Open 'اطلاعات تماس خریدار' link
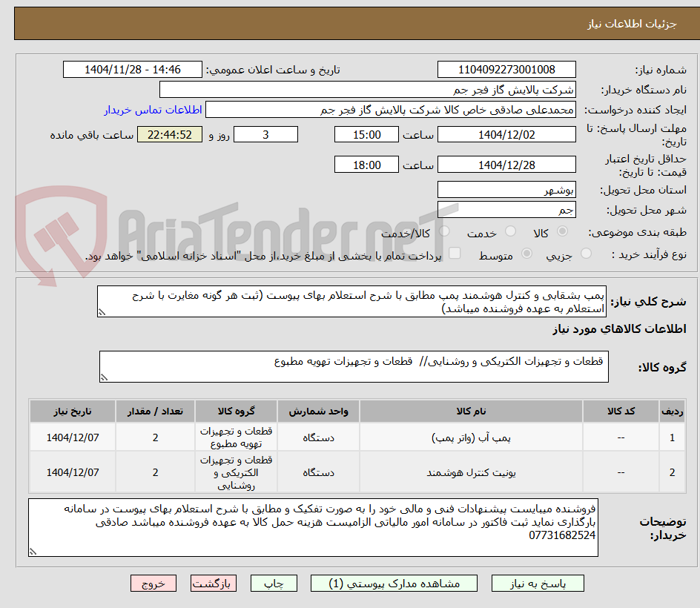This screenshot has width=700, height=608. click(x=153, y=110)
